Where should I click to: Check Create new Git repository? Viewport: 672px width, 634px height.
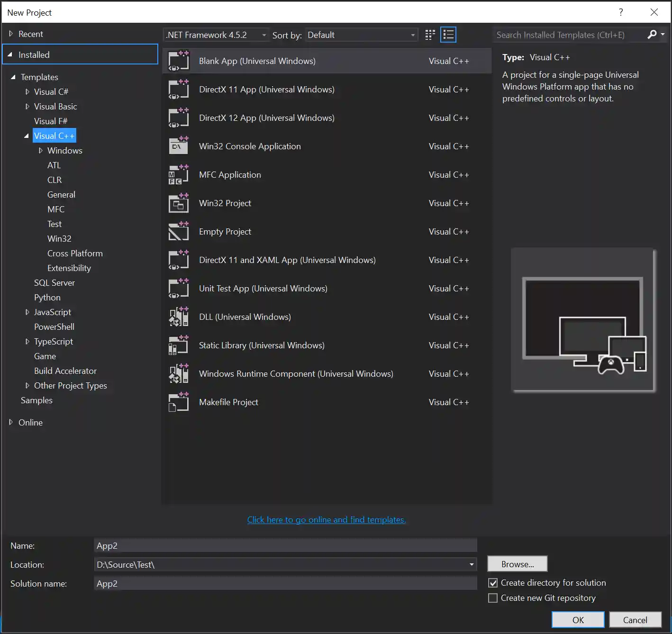[492, 598]
